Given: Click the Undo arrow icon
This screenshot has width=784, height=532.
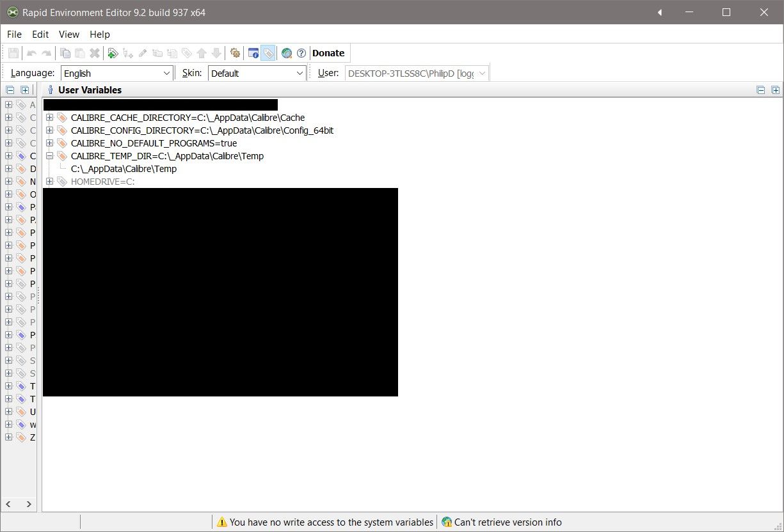Looking at the screenshot, I should 31,53.
